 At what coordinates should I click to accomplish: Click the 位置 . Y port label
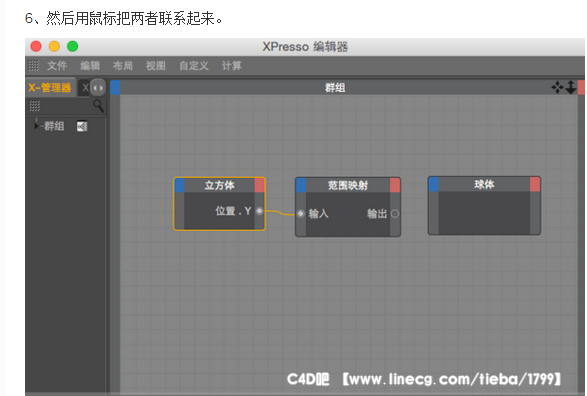click(233, 211)
